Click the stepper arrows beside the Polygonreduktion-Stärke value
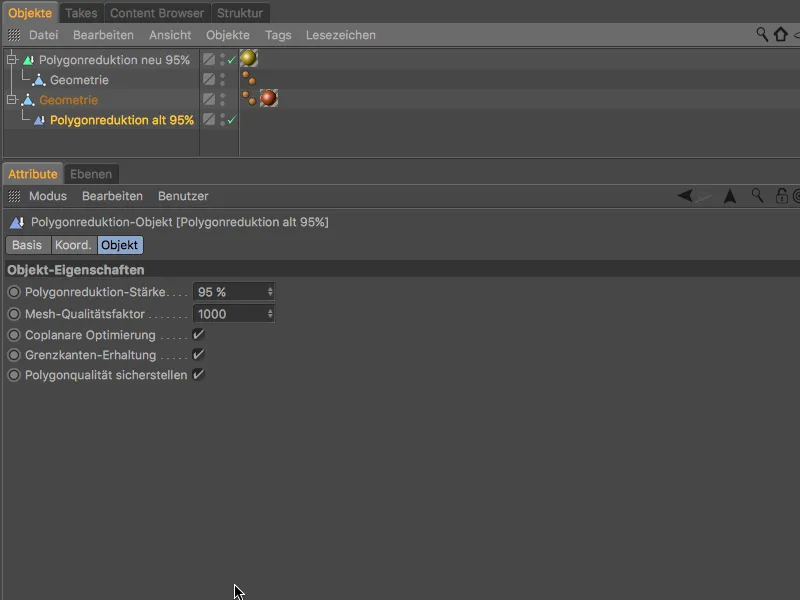Viewport: 800px width, 600px height. pos(269,291)
